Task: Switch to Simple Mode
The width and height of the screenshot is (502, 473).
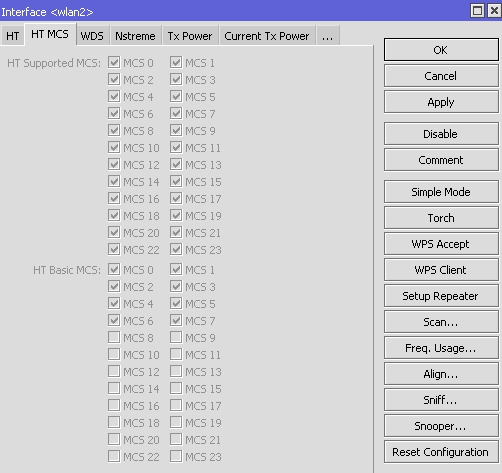Action: pos(441,192)
